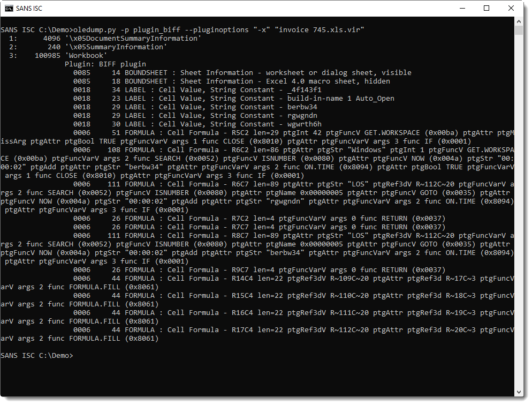This screenshot has width=532, height=405.
Task: Close the SANS ISC console window
Action: tap(511, 8)
